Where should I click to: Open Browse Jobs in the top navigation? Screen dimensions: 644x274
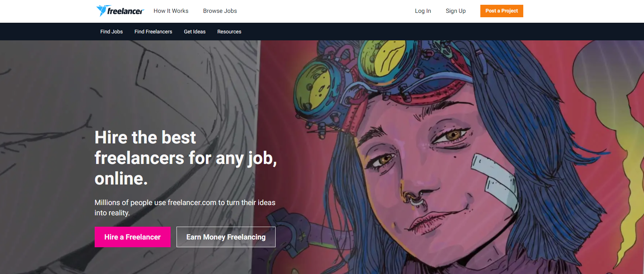220,11
